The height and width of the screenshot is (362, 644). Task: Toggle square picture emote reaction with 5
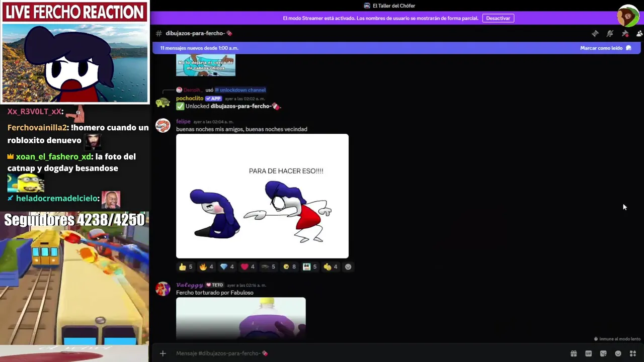(310, 267)
